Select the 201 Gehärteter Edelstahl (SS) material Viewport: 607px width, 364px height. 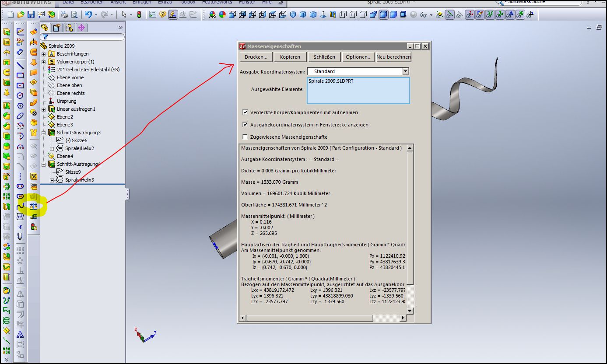point(88,70)
